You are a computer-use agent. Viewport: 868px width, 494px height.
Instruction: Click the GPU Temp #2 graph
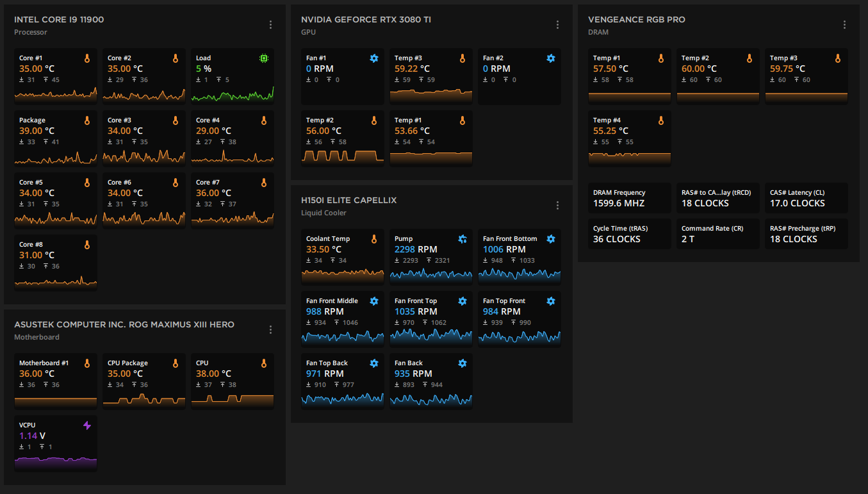click(343, 156)
